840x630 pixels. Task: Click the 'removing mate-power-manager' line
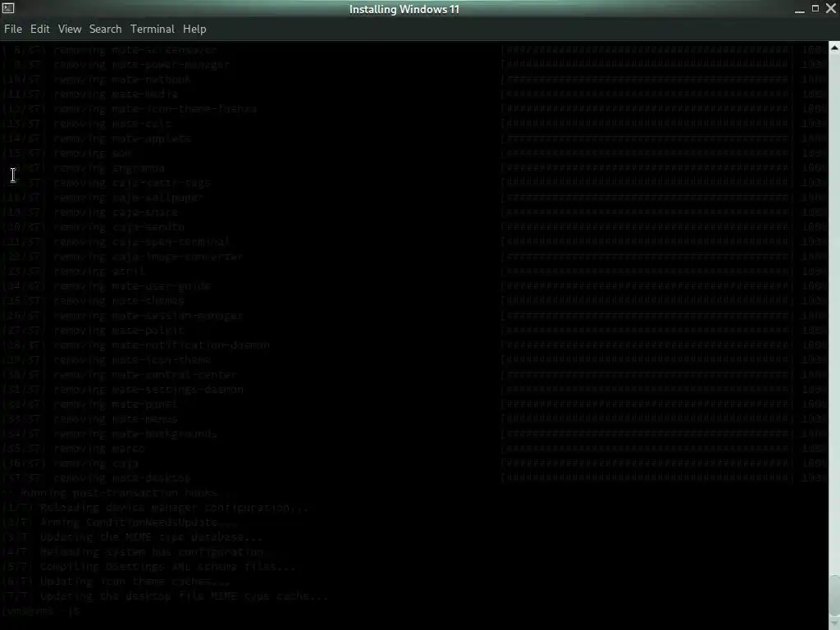[x=116, y=65]
